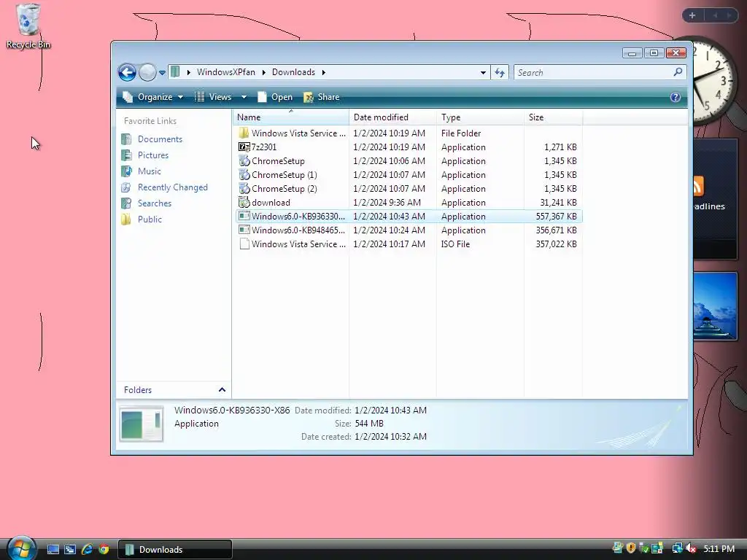The height and width of the screenshot is (560, 747).
Task: Select the ChromeSetup file icon
Action: (244, 160)
